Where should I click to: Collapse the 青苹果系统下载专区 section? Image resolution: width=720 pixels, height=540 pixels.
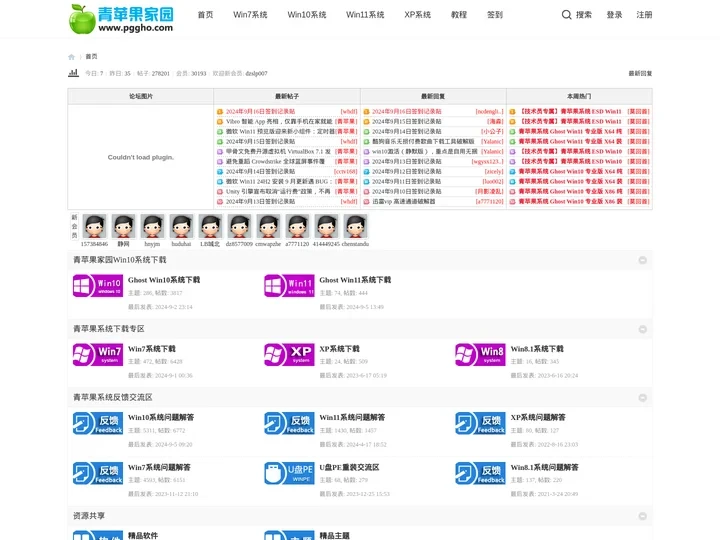642,329
